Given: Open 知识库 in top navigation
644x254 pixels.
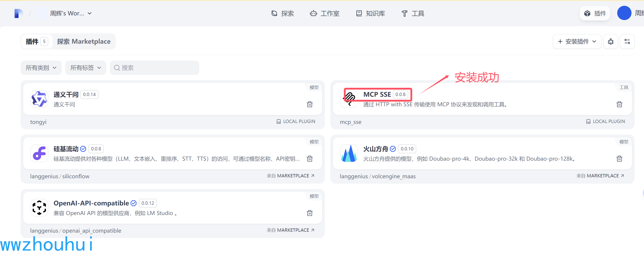Looking at the screenshot, I should click(370, 13).
